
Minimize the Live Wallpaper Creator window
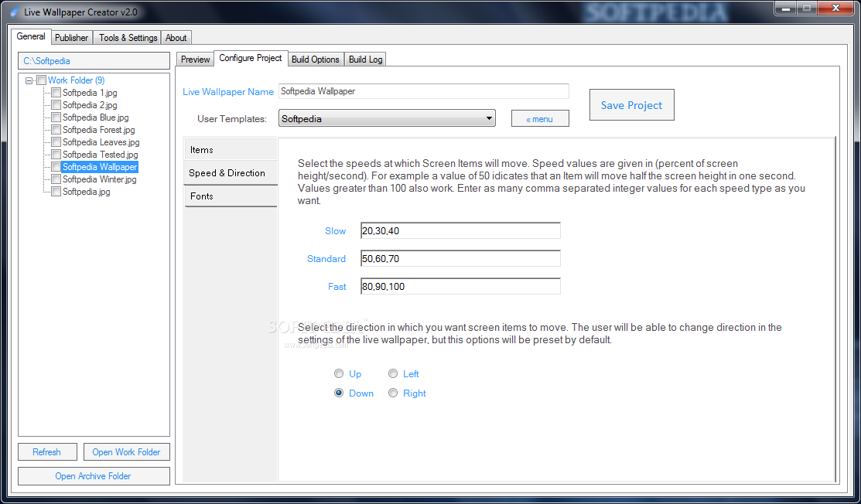(x=785, y=9)
